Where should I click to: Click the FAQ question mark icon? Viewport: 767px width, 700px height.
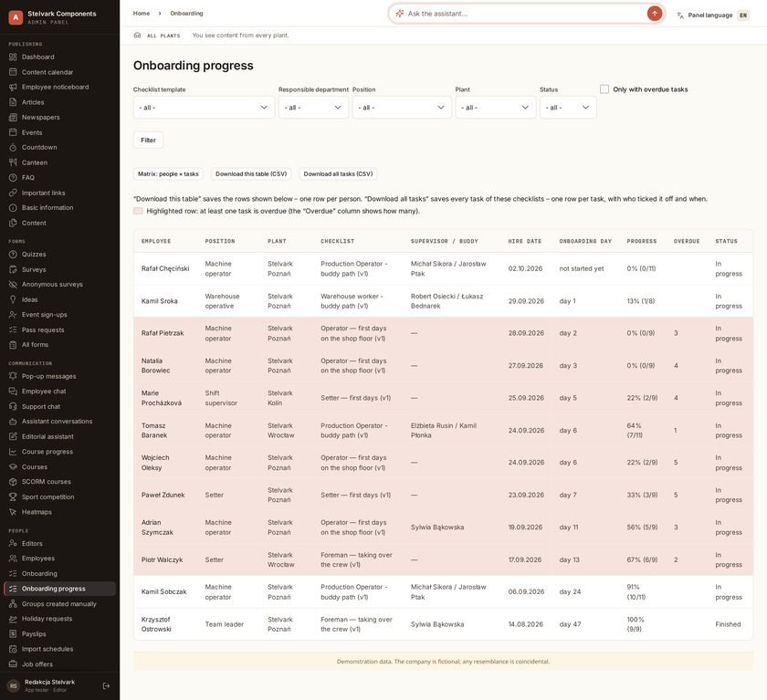[x=13, y=178]
